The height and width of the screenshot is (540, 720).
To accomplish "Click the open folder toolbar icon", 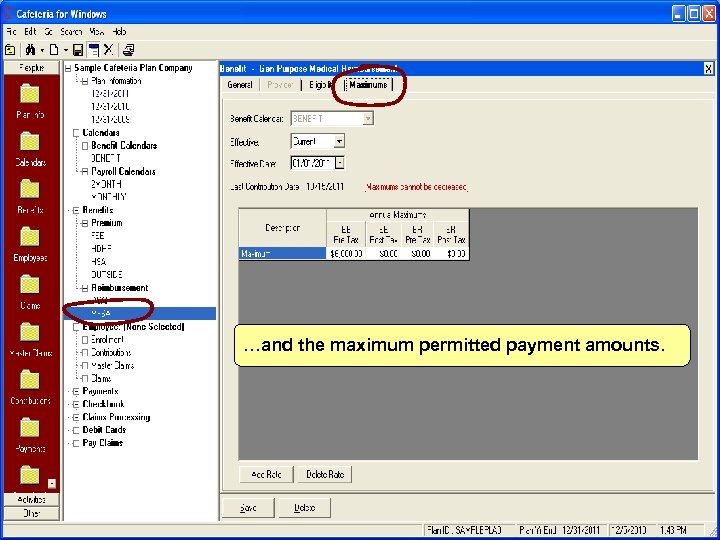I will (10, 50).
